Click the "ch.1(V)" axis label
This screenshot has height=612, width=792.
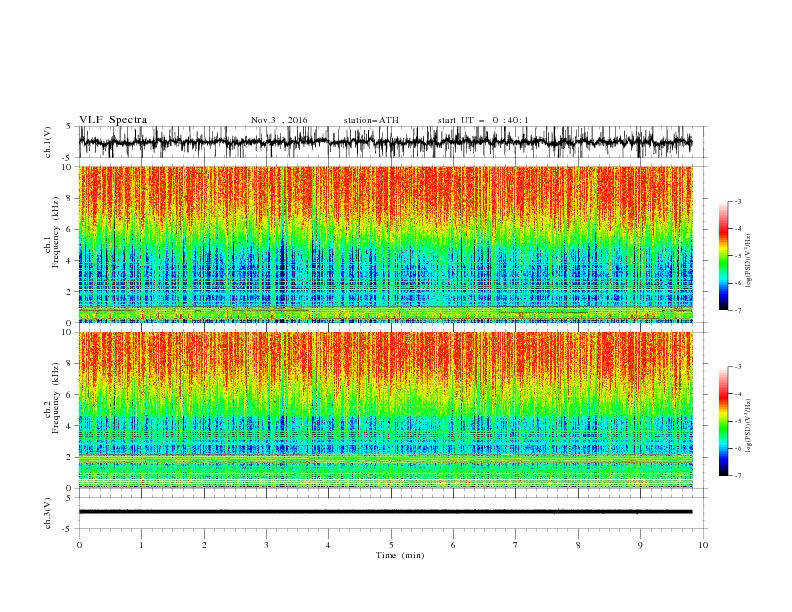point(48,142)
